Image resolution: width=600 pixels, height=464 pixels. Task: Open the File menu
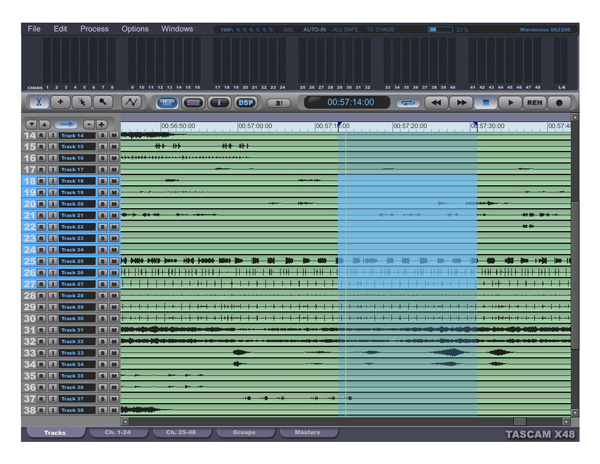34,29
